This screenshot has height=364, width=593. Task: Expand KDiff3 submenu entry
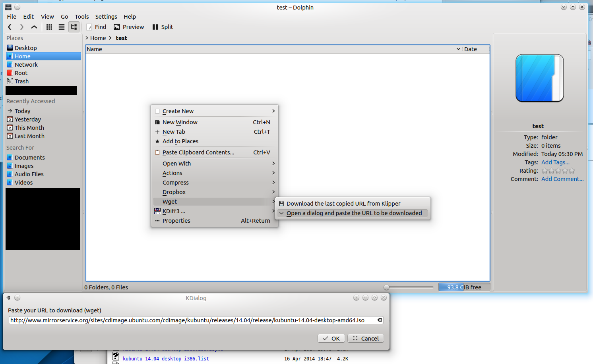click(x=215, y=211)
